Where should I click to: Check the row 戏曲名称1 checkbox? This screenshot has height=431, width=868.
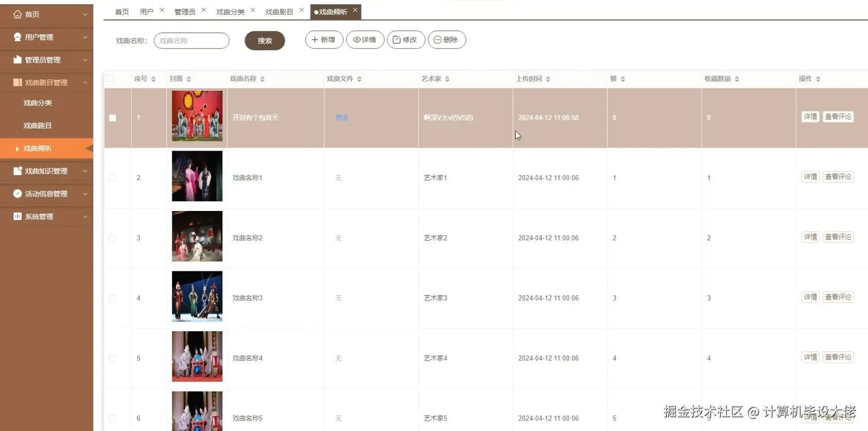coord(113,178)
